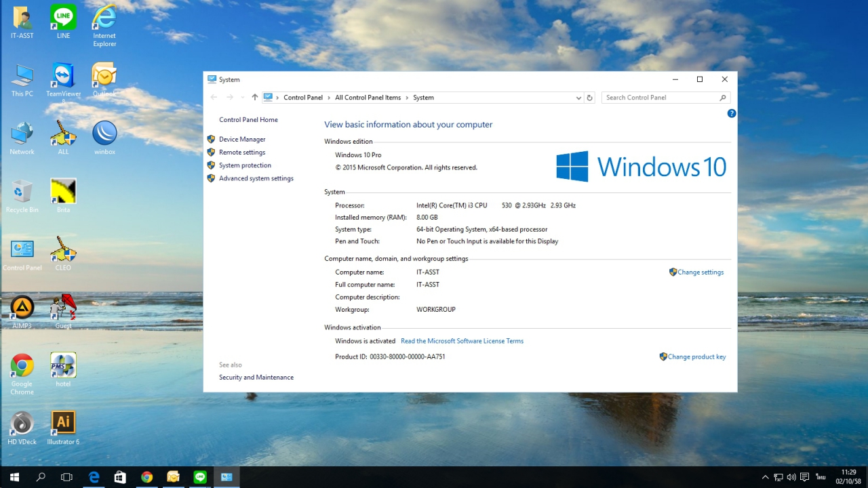Switch the input language indicator
Screen dimensions: 868x488
click(821, 477)
